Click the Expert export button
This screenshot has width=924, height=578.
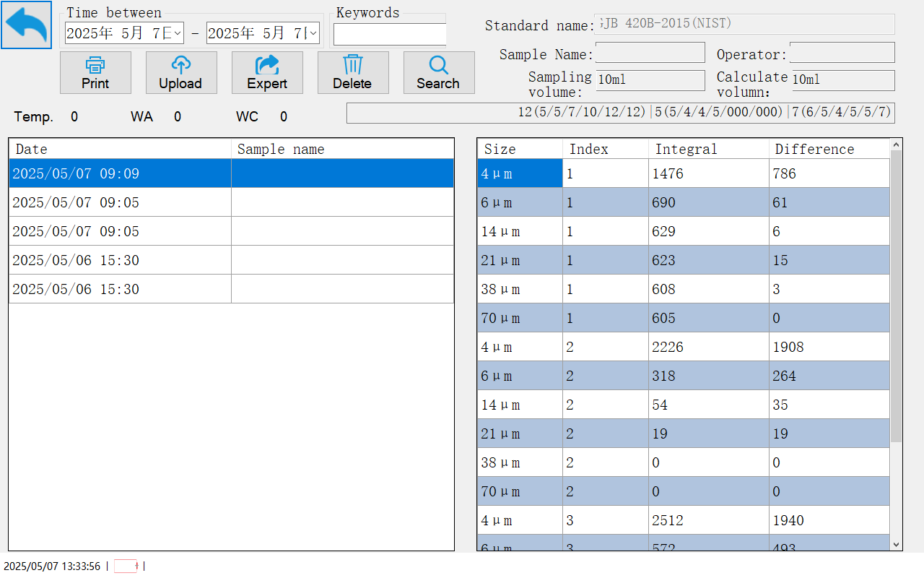[x=267, y=72]
